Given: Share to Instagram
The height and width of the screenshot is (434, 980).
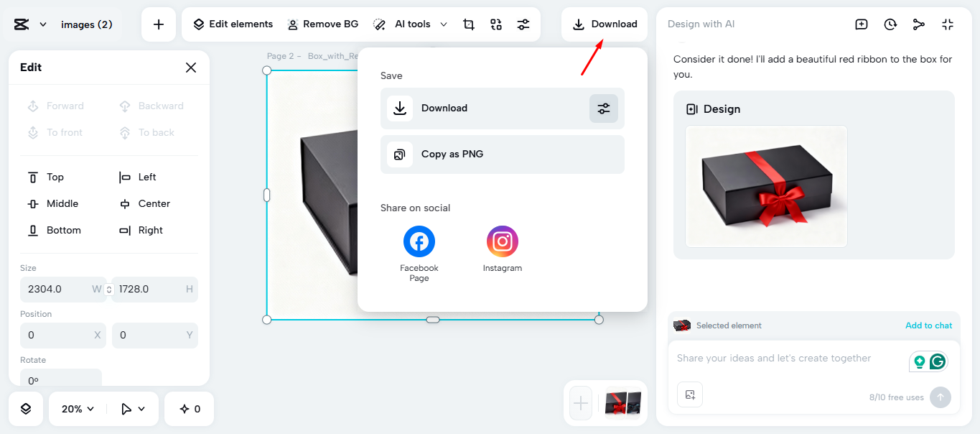Looking at the screenshot, I should pyautogui.click(x=503, y=249).
